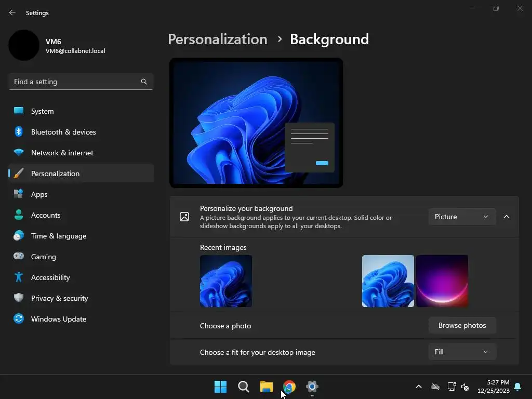Click the Windows Update sync icon
532x399 pixels.
(x=19, y=318)
